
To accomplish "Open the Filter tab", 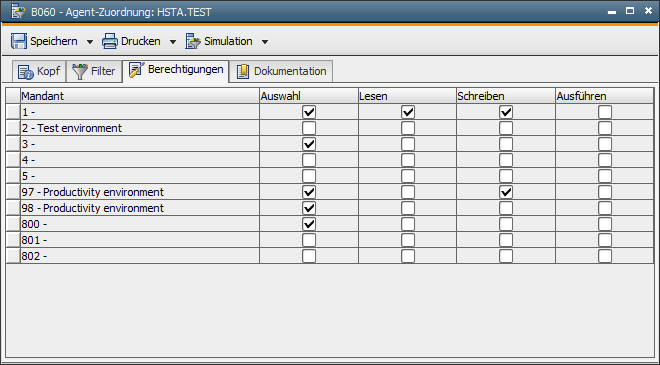I will [94, 71].
